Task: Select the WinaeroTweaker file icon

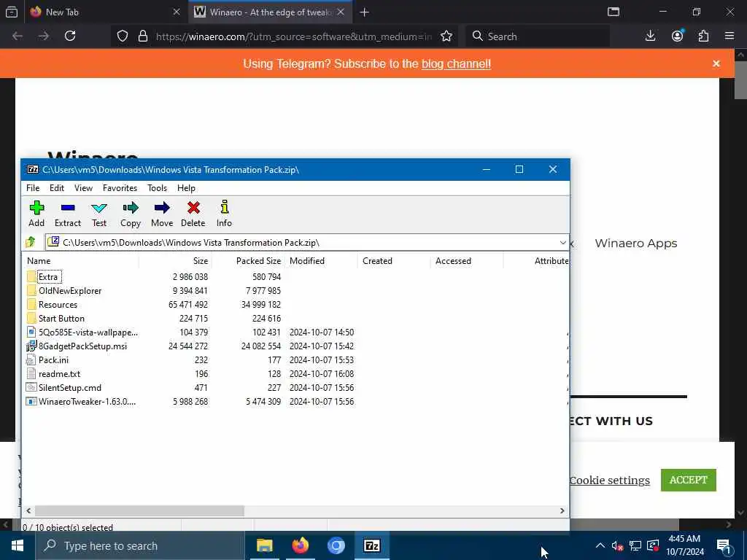Action: coord(31,402)
